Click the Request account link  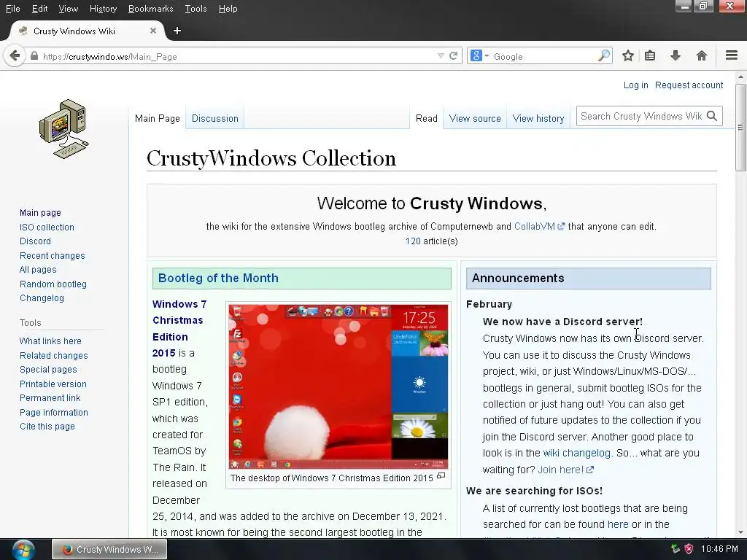pos(689,85)
